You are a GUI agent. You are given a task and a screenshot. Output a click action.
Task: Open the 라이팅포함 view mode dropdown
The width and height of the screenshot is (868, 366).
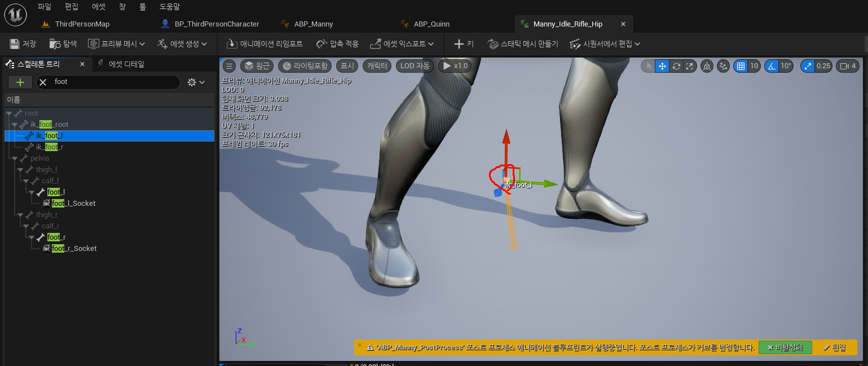305,66
